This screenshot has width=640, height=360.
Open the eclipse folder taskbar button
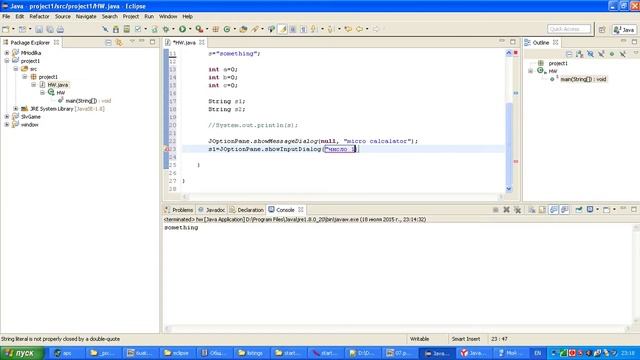click(176, 353)
